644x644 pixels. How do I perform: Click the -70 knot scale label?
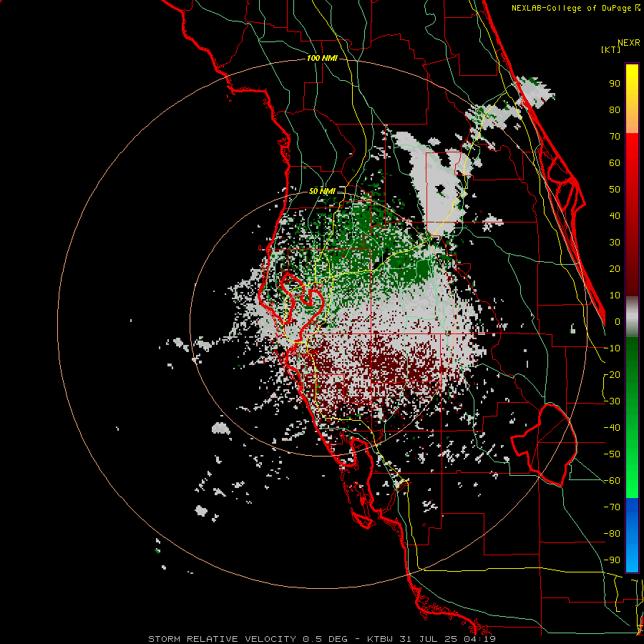612,507
